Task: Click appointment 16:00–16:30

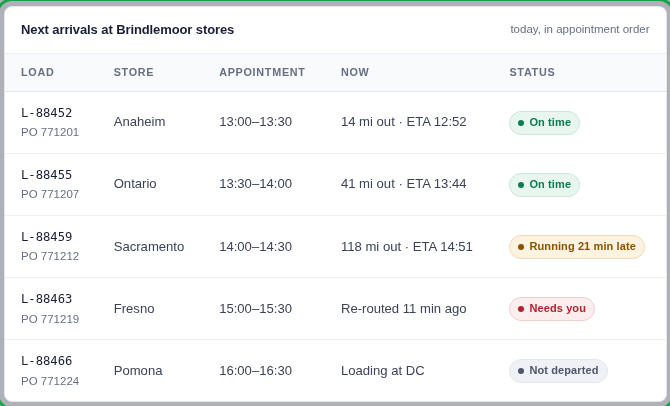Action: [x=256, y=371]
